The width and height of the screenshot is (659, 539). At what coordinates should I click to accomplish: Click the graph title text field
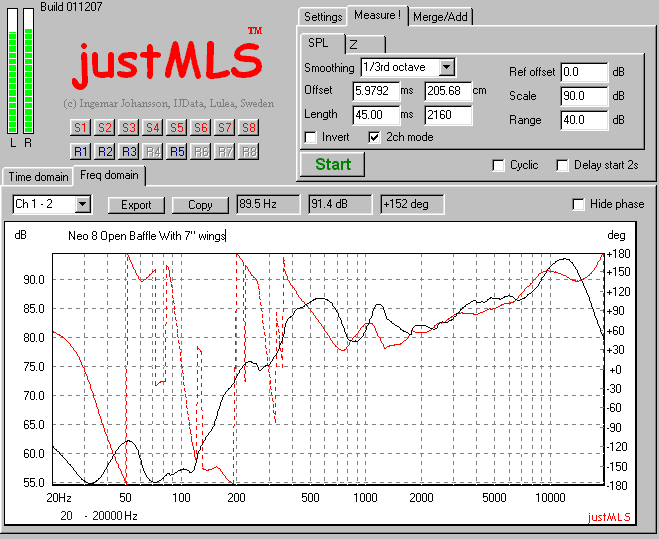(147, 236)
